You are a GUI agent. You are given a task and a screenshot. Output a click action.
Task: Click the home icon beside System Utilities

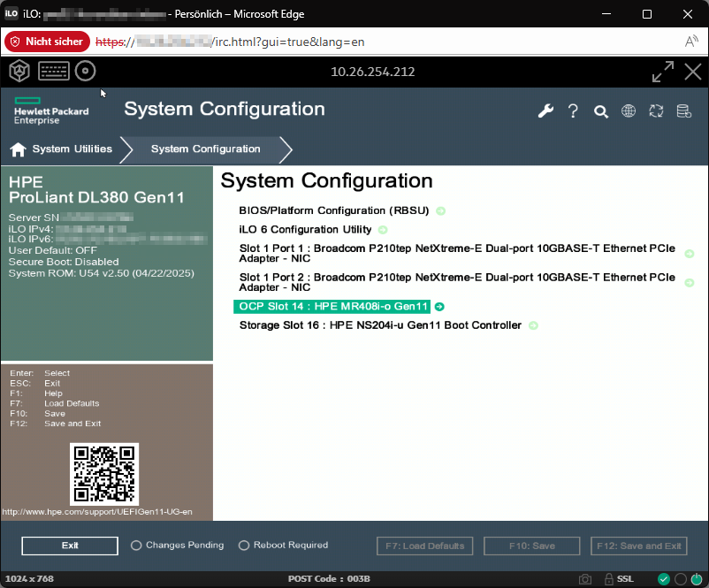(18, 149)
